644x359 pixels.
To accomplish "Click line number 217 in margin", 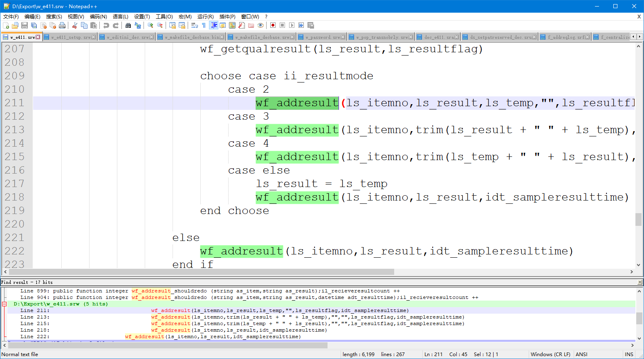I will point(15,184).
